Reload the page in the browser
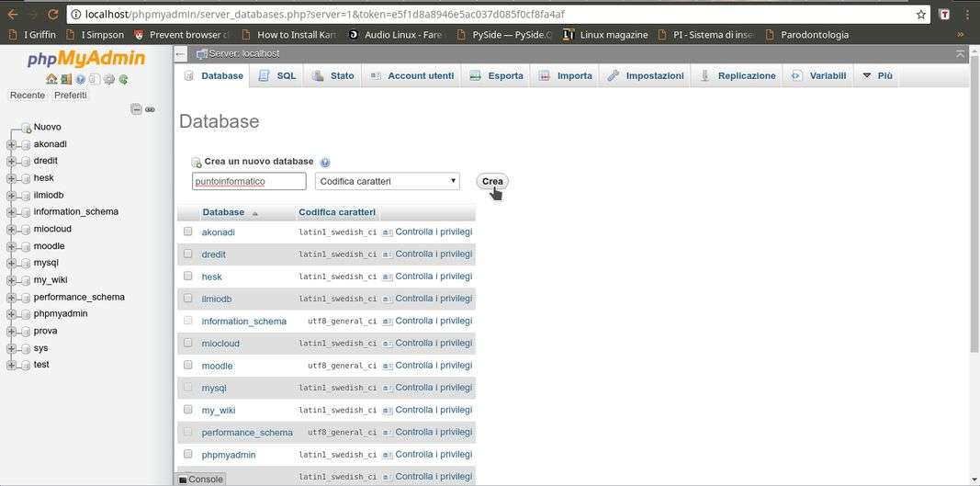This screenshot has width=980, height=486. pos(53,14)
